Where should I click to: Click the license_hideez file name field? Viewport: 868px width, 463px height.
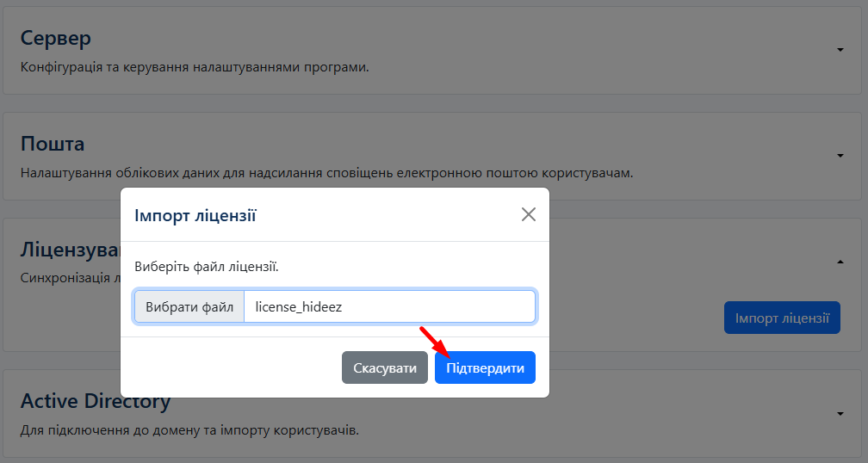389,306
